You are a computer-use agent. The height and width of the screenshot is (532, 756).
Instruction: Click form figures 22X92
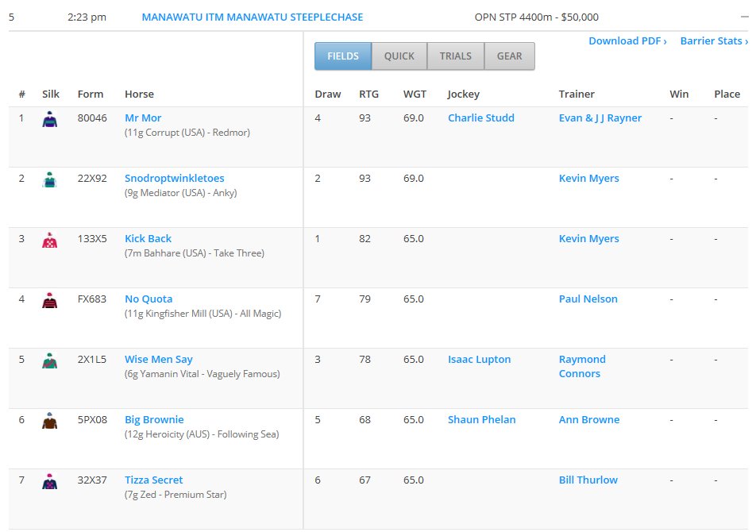pos(92,179)
